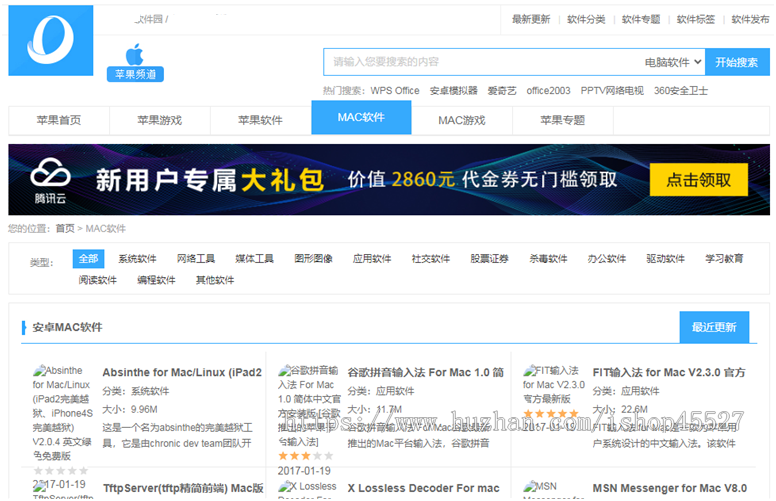Filter by 其他软件 type
The image size is (776, 501).
point(215,280)
